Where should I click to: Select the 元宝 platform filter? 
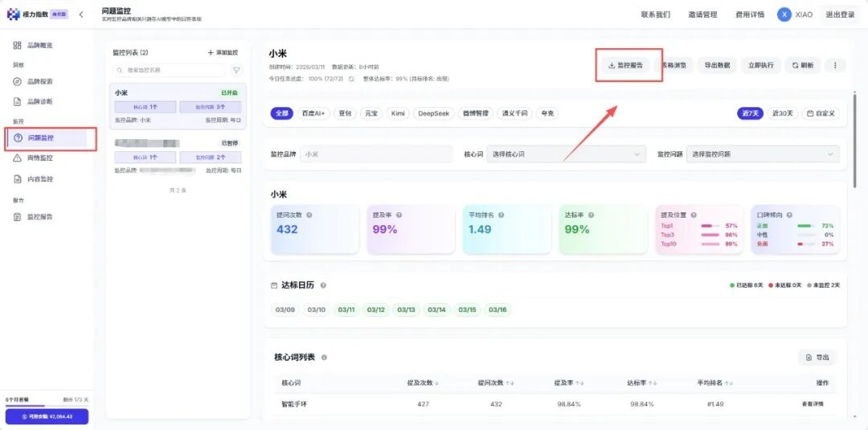coord(371,113)
